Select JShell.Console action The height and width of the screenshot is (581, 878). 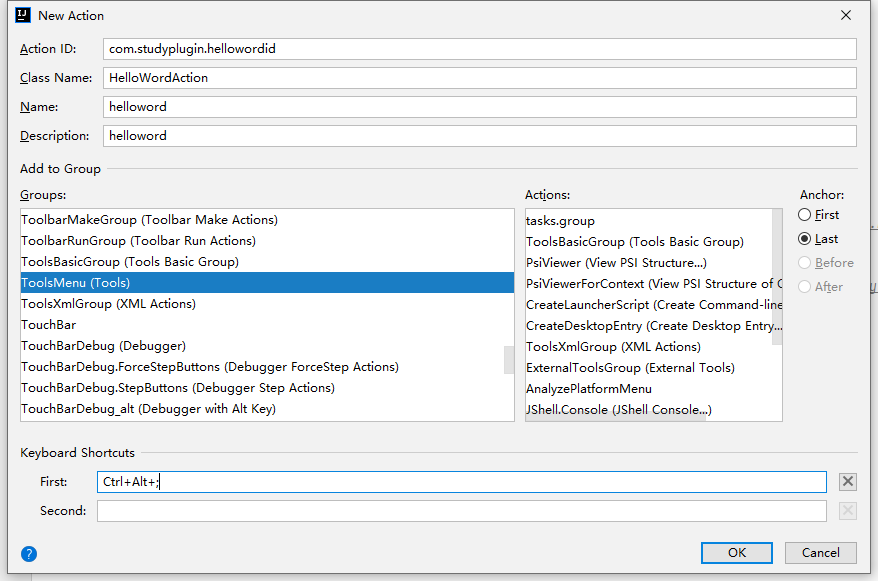(653, 410)
